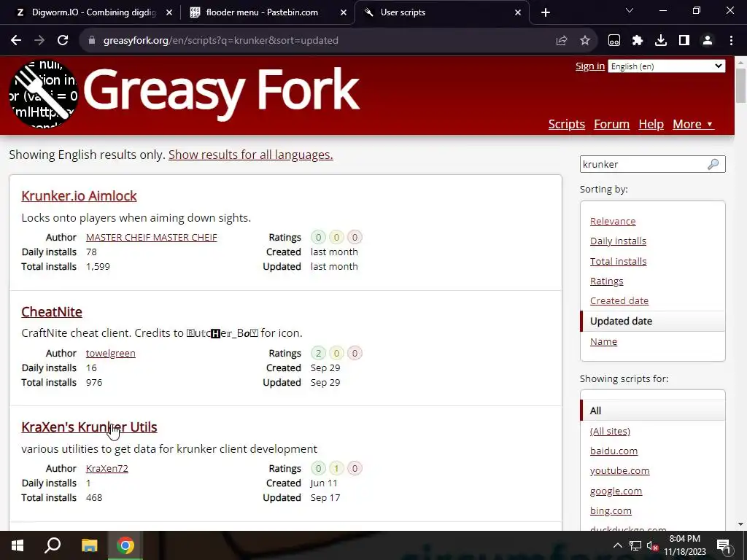Open the Chrome downloads icon

[661, 41]
